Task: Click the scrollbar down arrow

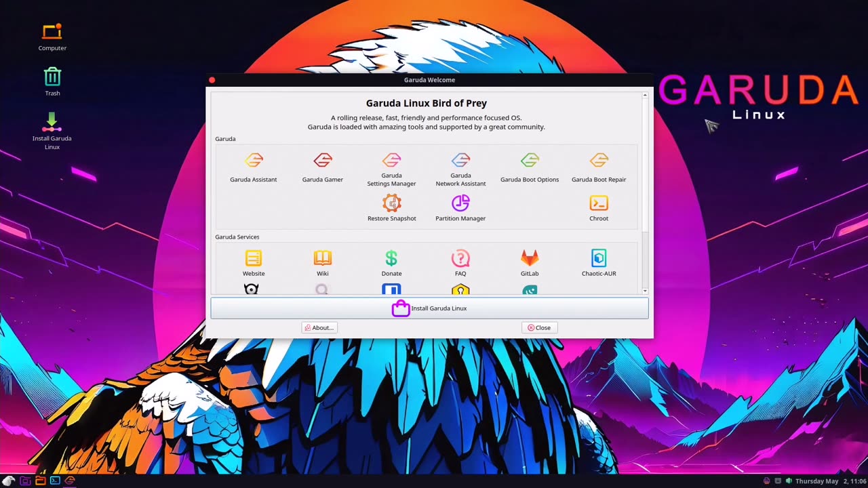Action: point(645,291)
